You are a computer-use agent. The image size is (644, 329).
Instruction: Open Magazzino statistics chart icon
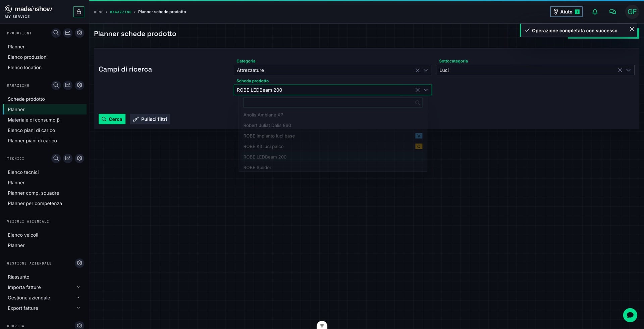pyautogui.click(x=68, y=85)
